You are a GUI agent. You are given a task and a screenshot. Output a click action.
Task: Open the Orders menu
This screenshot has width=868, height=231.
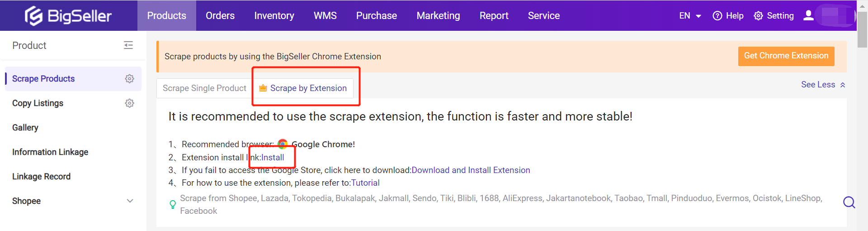220,16
